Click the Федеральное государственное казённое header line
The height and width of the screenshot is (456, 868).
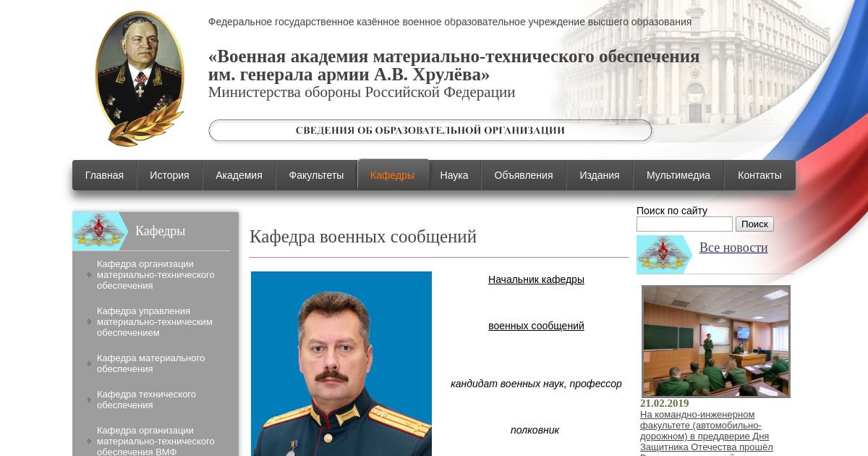pyautogui.click(x=450, y=22)
